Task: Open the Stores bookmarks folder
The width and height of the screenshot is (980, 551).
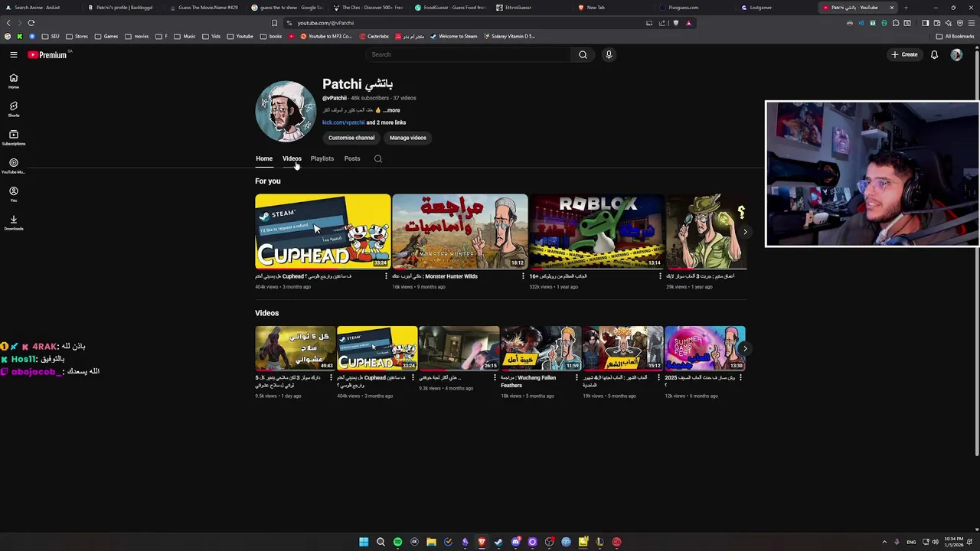Action: [77, 36]
